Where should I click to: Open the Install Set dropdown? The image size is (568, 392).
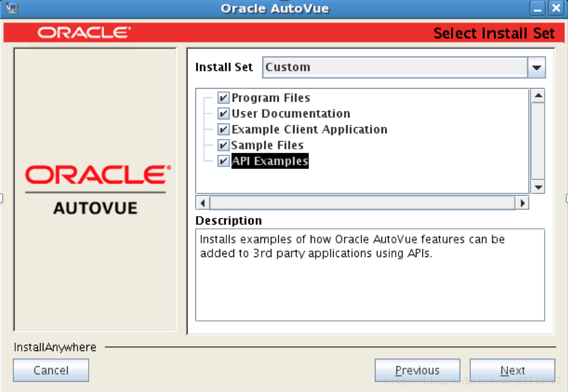(535, 67)
